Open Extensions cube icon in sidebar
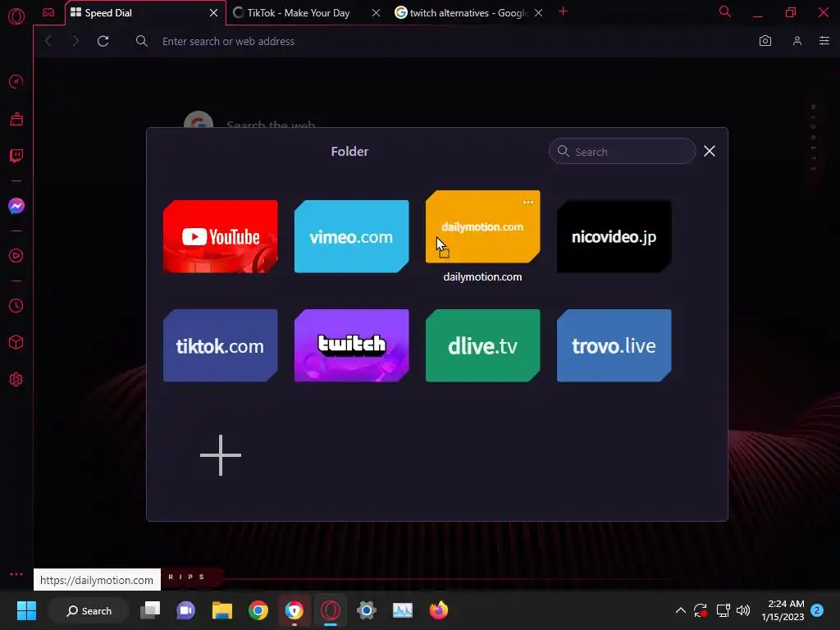This screenshot has width=840, height=630. point(16,342)
